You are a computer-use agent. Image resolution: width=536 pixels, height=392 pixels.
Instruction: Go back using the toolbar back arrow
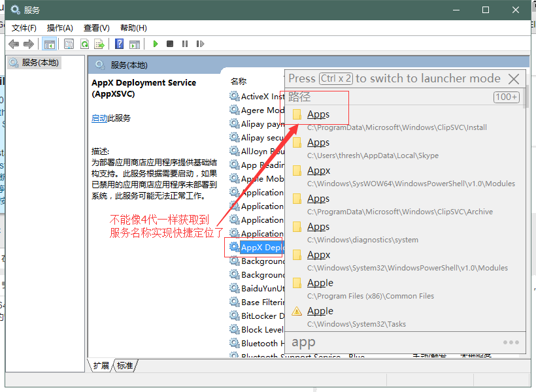(x=14, y=44)
